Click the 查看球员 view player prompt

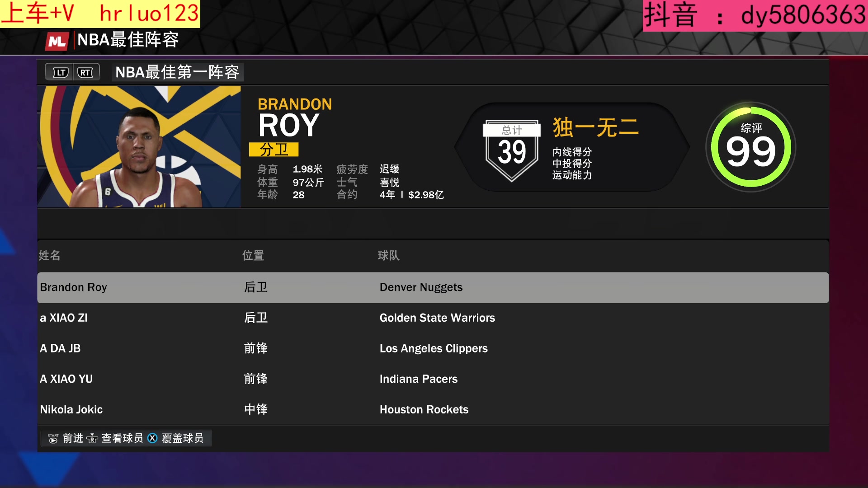click(x=122, y=438)
